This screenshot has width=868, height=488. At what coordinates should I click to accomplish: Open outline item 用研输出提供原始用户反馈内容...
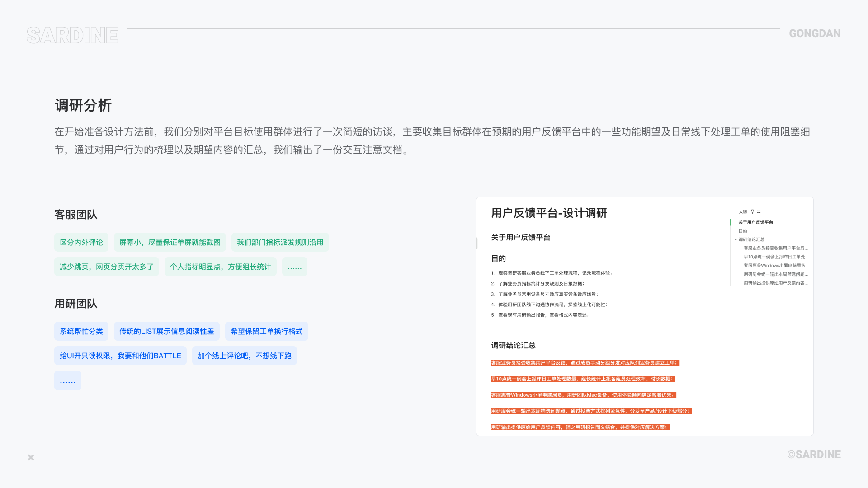point(776,283)
